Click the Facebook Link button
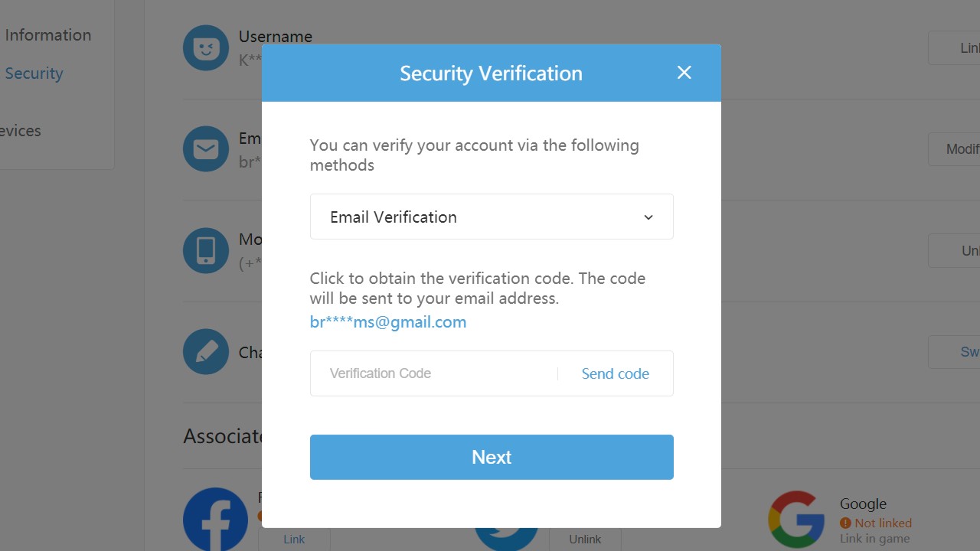 [294, 540]
